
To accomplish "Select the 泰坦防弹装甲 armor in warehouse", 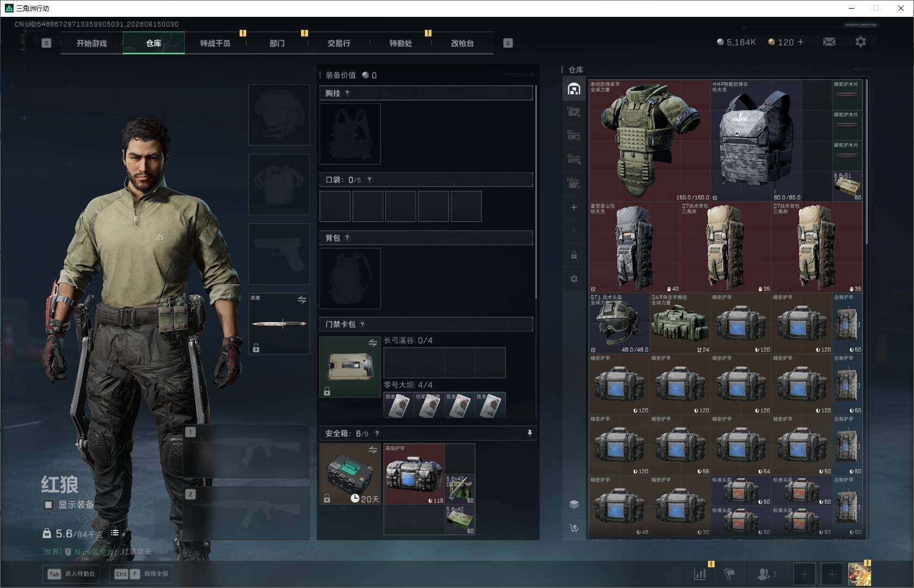I will (650, 141).
